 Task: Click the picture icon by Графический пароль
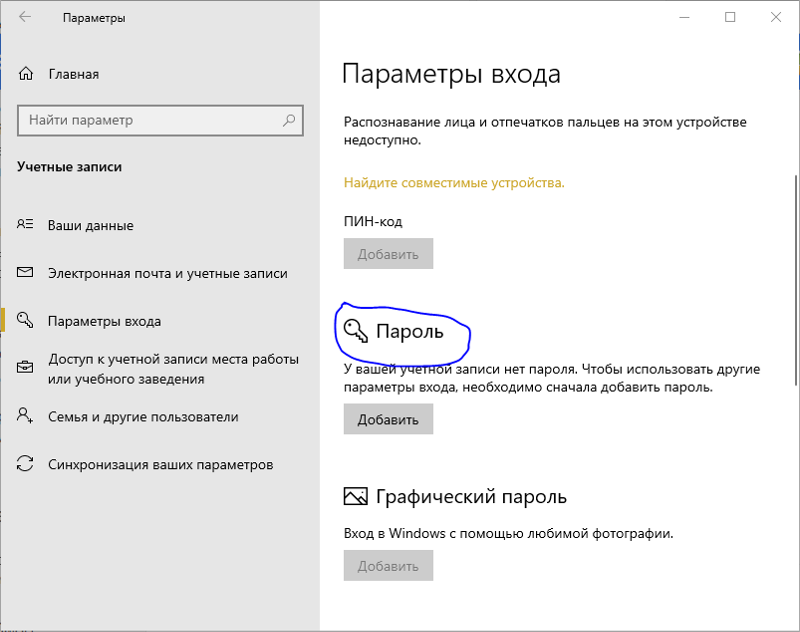point(355,496)
